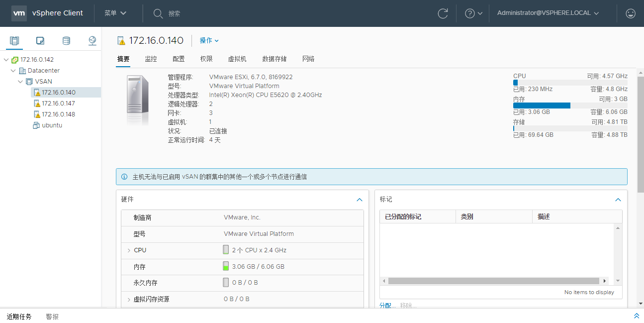This screenshot has width=644, height=323.
Task: Open the 网络 networks tab
Action: tap(308, 59)
